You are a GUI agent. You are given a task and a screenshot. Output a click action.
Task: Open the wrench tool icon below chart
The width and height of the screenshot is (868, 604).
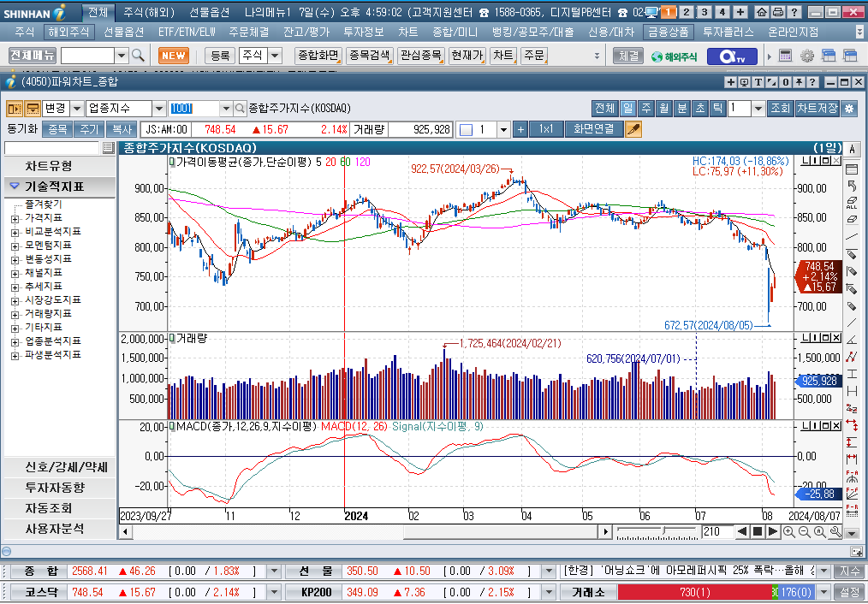tap(835, 532)
